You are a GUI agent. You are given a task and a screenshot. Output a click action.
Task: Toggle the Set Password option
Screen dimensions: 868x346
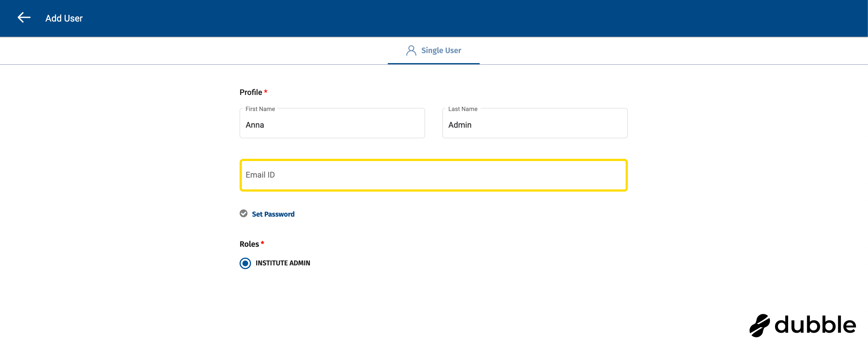tap(273, 214)
